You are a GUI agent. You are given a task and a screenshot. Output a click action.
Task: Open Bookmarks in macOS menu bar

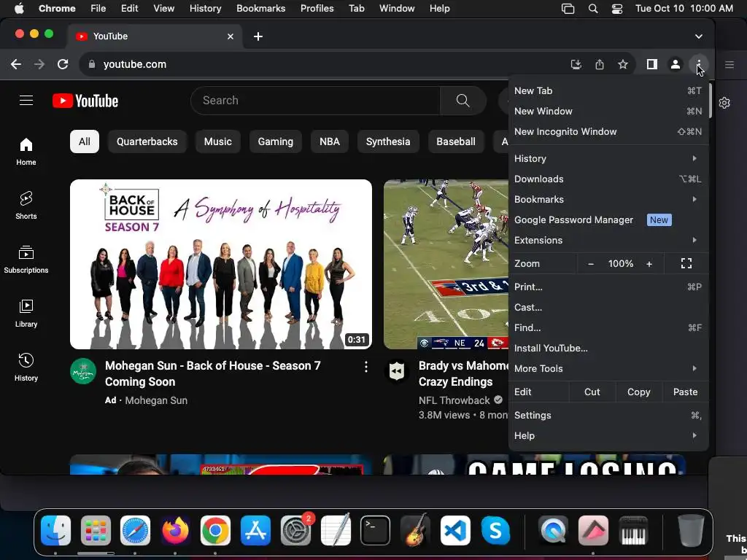[260, 9]
